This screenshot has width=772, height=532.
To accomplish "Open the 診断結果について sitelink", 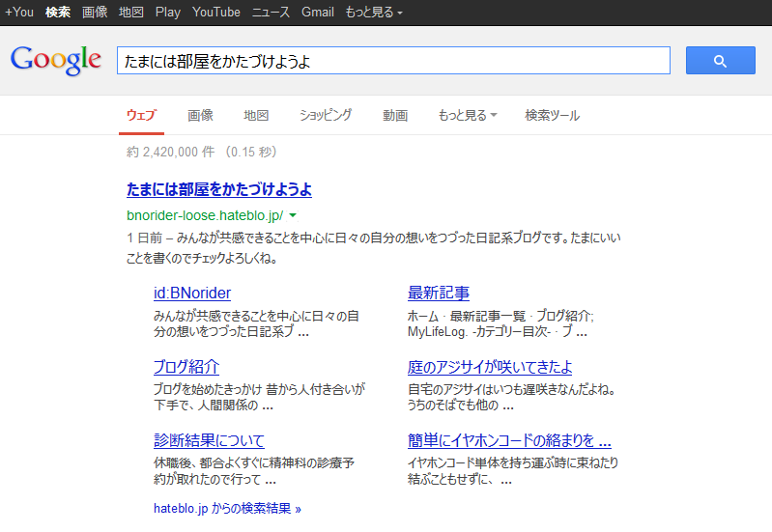I will (209, 440).
